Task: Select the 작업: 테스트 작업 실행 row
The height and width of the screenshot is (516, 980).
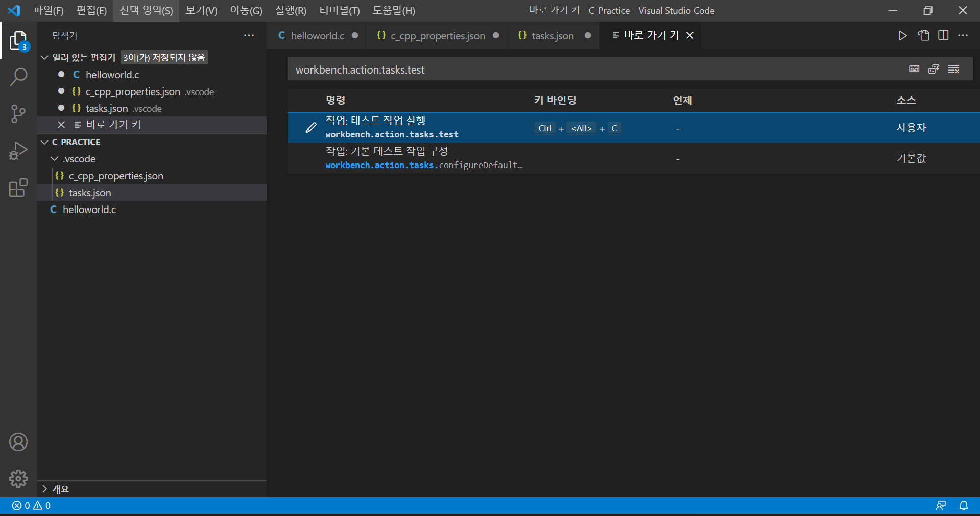Action: click(634, 128)
